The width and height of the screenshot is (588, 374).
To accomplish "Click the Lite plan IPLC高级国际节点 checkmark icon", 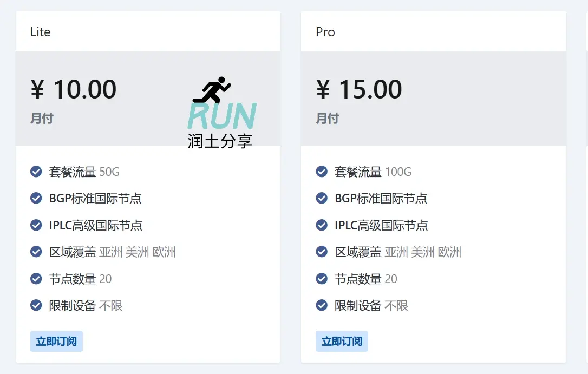I will [36, 225].
